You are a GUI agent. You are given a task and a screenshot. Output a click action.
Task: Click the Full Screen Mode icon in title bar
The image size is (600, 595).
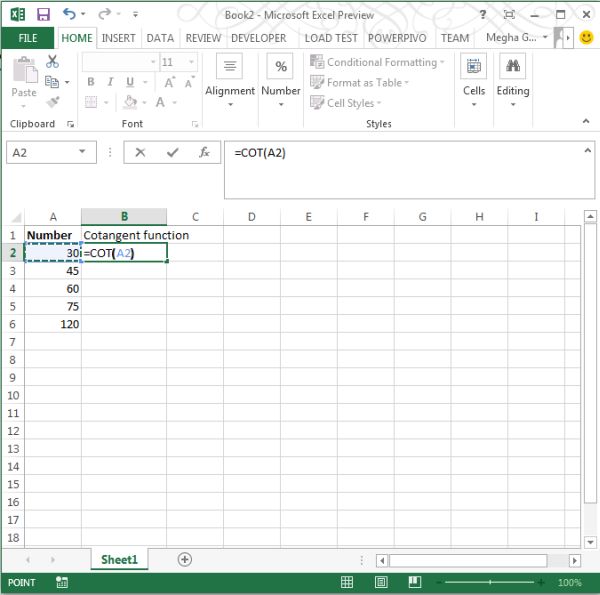click(x=509, y=15)
